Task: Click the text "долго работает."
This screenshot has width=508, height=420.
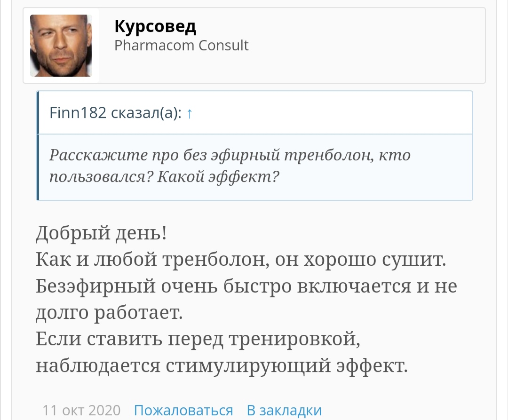Action: coord(109,312)
